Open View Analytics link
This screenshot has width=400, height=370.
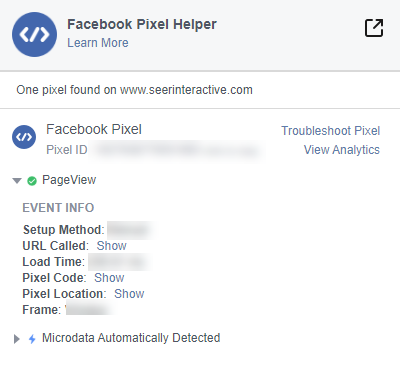(342, 150)
